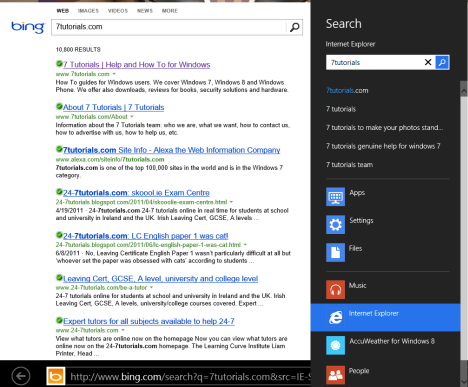Image resolution: width=468 pixels, height=387 pixels.
Task: Expand dropdown arrow after skoolie-exam-centre.html URL
Action: click(x=231, y=202)
